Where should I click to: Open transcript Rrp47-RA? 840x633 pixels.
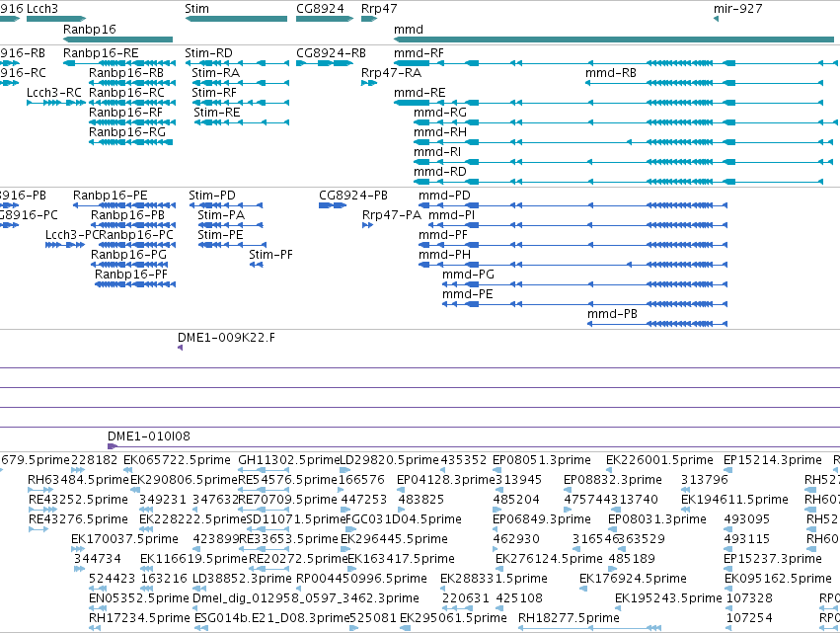pos(392,73)
